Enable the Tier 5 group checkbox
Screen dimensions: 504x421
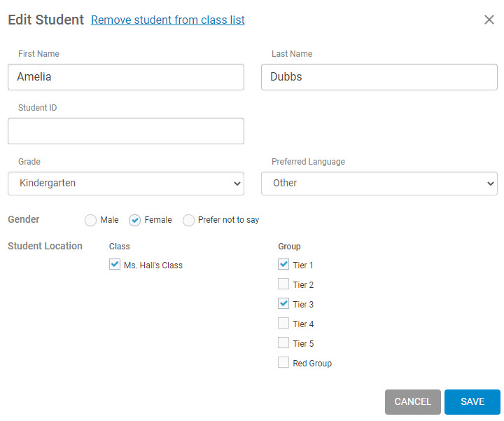[283, 343]
